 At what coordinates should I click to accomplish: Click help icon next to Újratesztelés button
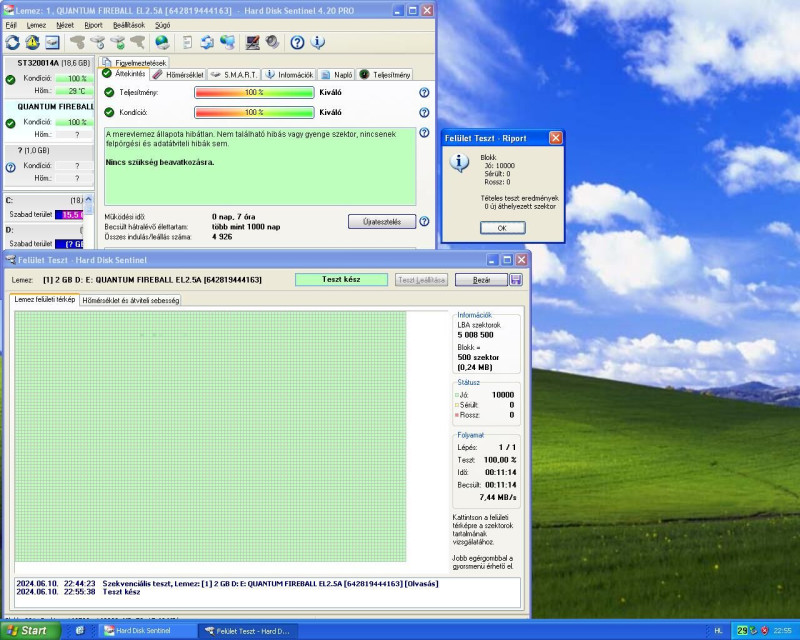click(x=424, y=221)
